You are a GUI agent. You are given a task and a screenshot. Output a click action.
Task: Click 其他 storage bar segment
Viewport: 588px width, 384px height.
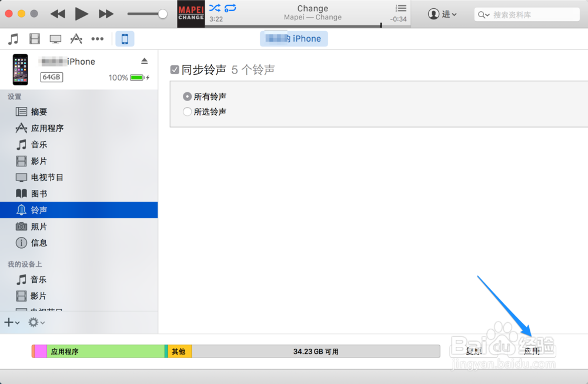(179, 352)
